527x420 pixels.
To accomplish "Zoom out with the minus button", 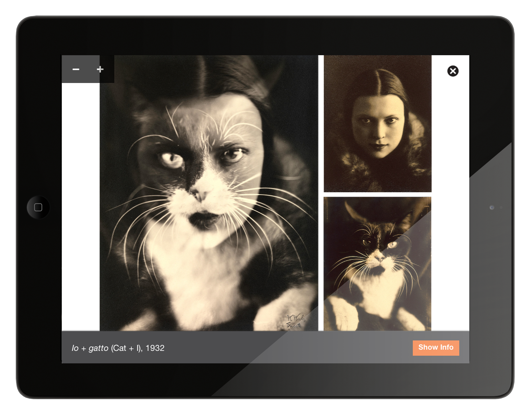I will pyautogui.click(x=76, y=69).
